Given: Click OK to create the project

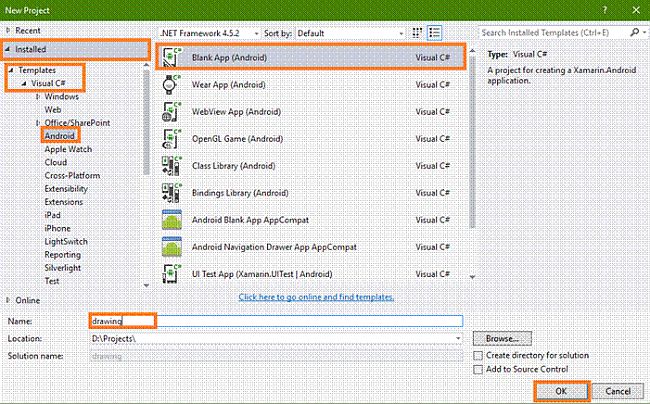Looking at the screenshot, I should pos(561,391).
